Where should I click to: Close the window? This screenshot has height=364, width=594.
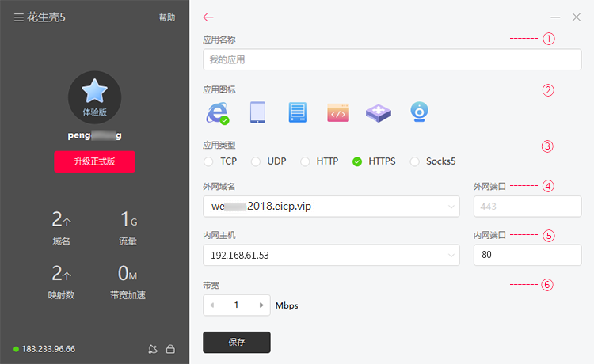coord(577,17)
